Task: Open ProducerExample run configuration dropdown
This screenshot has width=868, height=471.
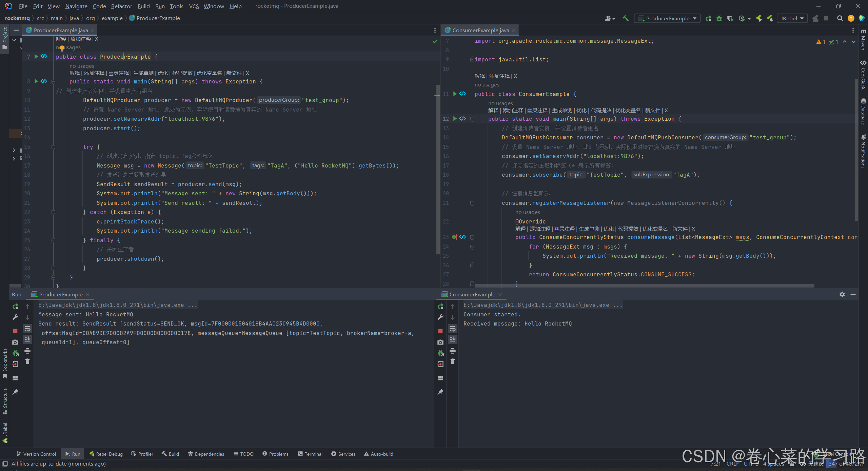Action: (x=667, y=18)
